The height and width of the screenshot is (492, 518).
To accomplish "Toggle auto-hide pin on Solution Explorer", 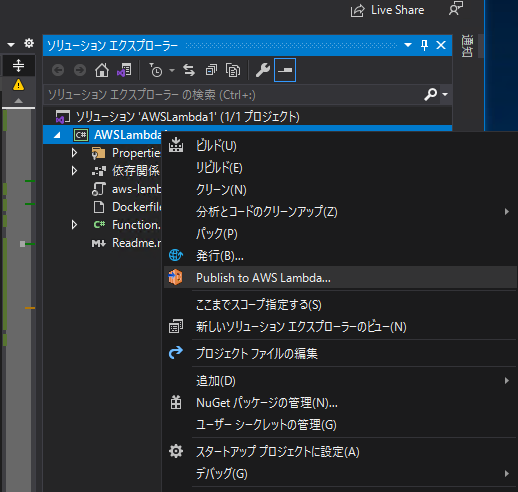I will click(424, 45).
